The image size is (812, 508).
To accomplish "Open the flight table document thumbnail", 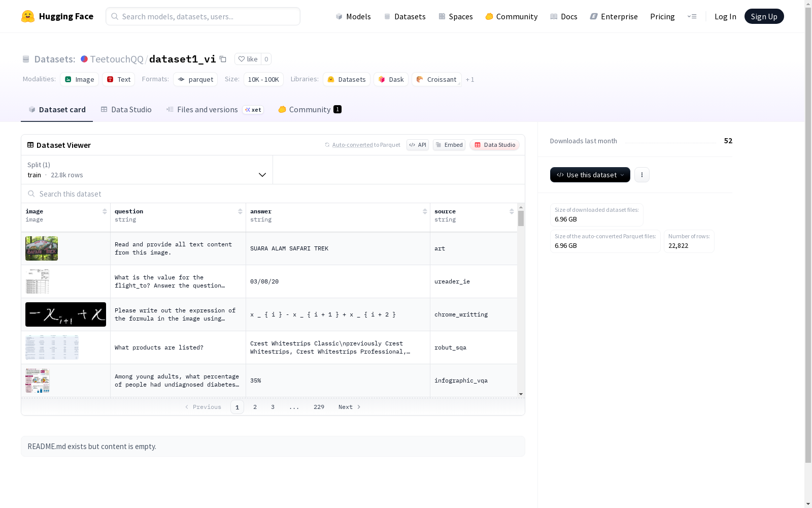I will pyautogui.click(x=38, y=281).
